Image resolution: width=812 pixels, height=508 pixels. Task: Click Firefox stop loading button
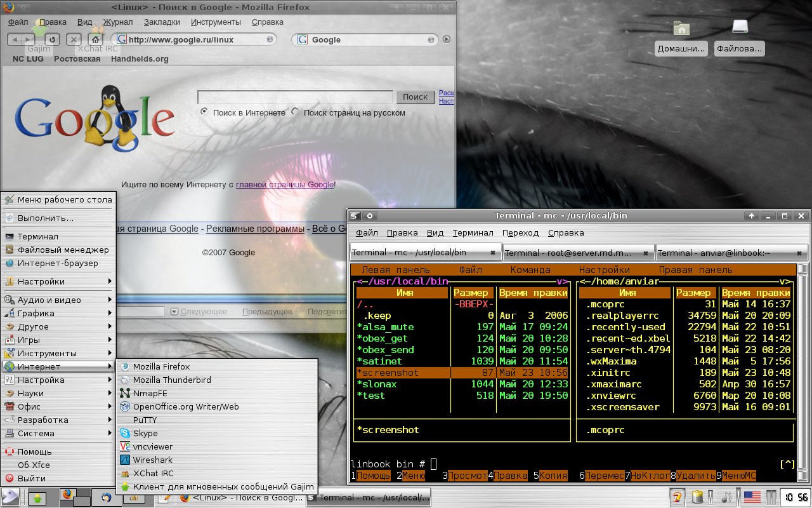click(74, 39)
